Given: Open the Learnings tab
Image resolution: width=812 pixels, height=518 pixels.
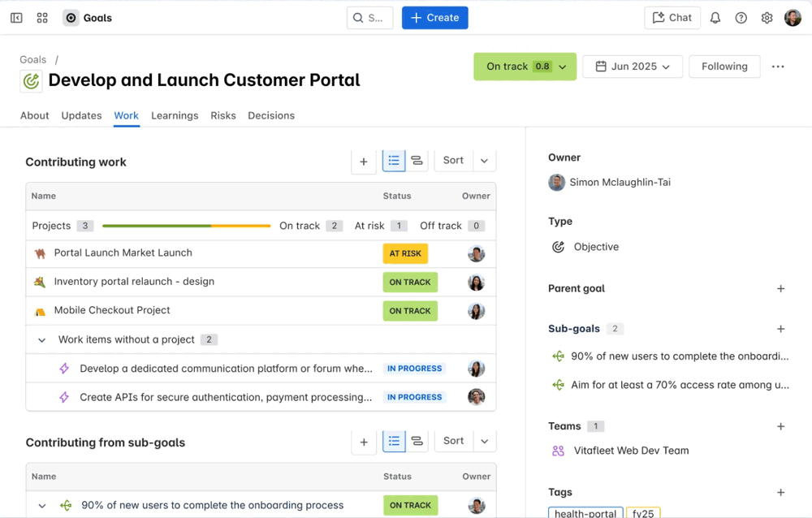Looking at the screenshot, I should coord(175,115).
